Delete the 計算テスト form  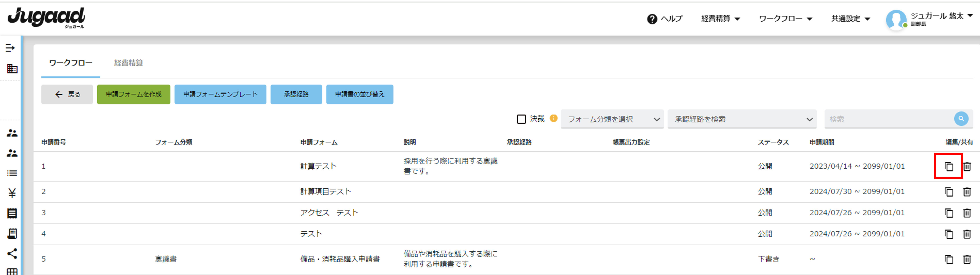tap(967, 166)
